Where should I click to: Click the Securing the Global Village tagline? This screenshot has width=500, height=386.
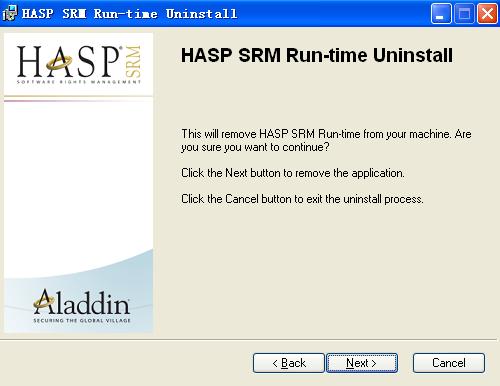coord(82,321)
